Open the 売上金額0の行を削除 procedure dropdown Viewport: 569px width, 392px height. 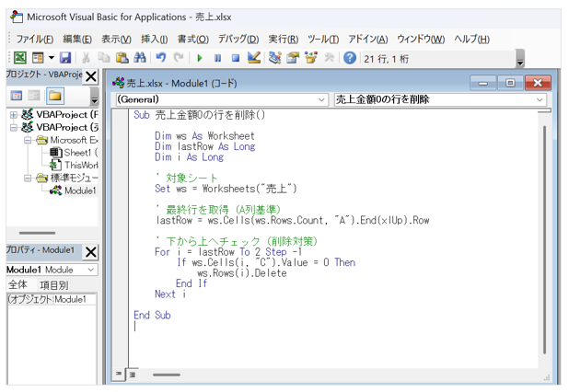coord(540,99)
